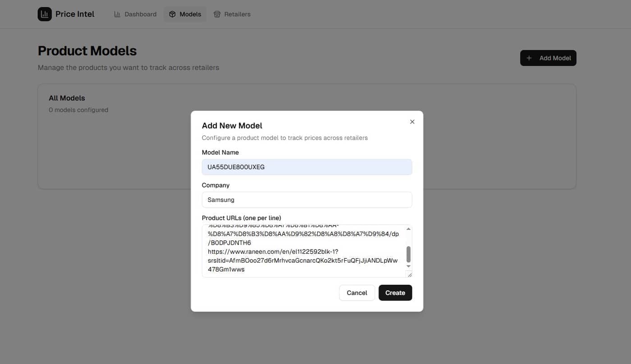The image size is (631, 364).
Task: Click into the Model Name field
Action: click(x=306, y=167)
